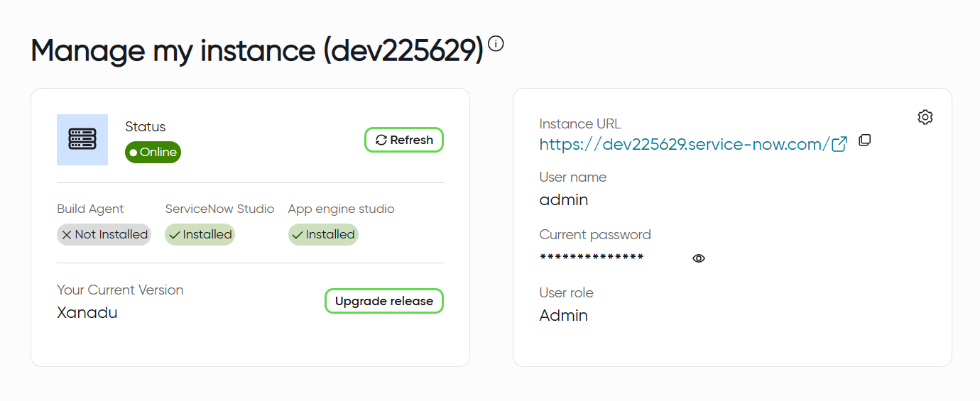Screen dimensions: 980x401
Task: Open instance settings via the gear icon
Action: point(925,117)
